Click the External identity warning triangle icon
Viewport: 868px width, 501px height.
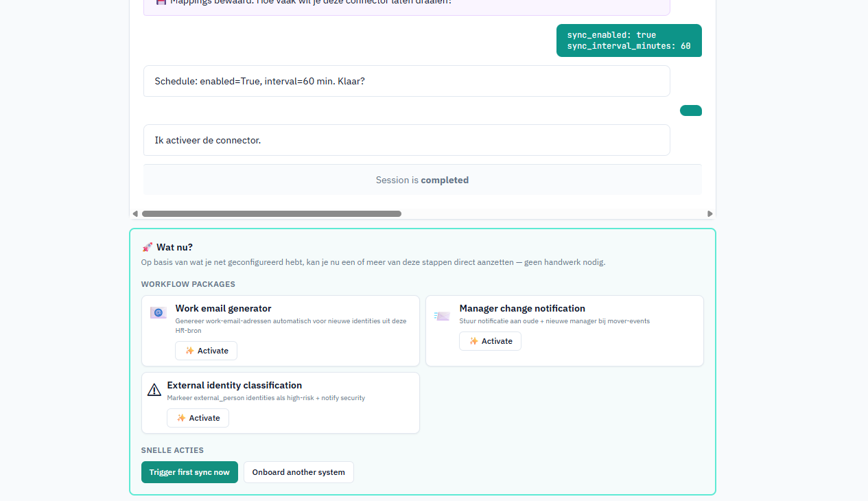(154, 390)
